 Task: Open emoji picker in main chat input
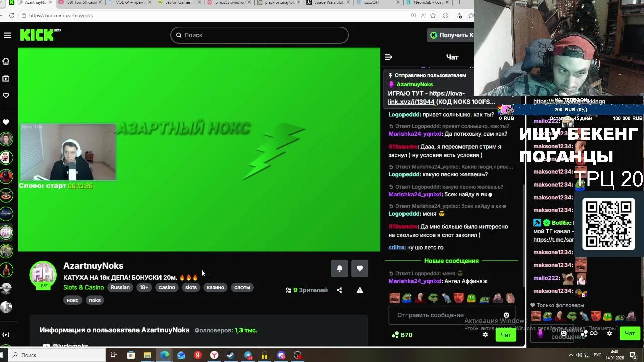coord(506,315)
